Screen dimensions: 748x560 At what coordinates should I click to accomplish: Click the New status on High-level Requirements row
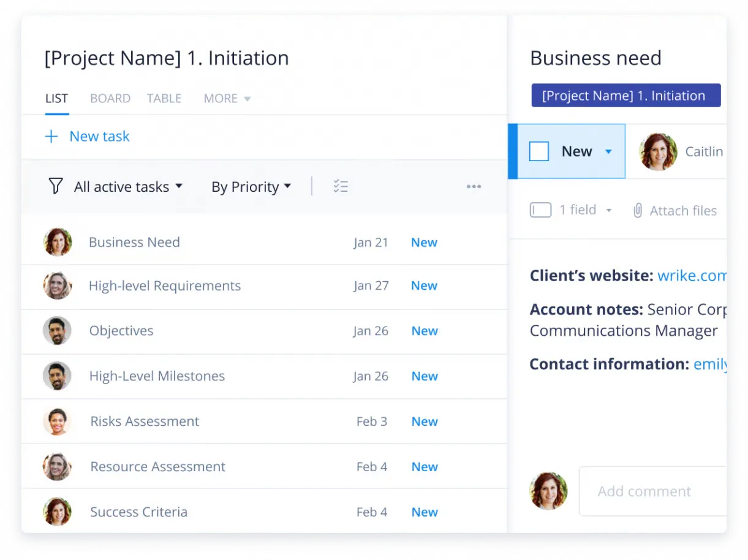424,286
